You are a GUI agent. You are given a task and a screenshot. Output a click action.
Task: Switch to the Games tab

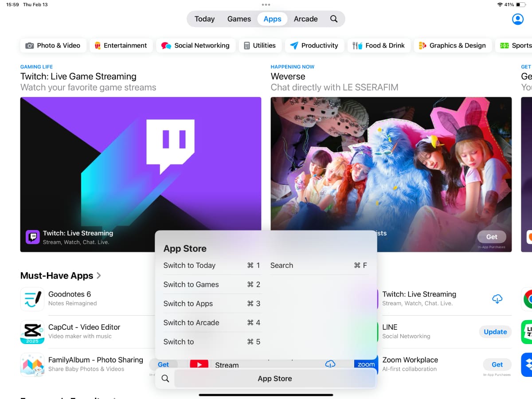click(239, 19)
